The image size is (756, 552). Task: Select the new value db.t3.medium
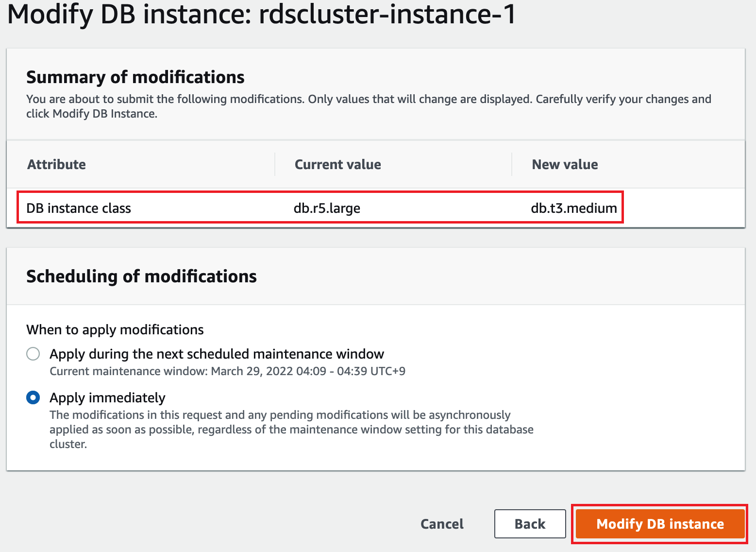(573, 208)
